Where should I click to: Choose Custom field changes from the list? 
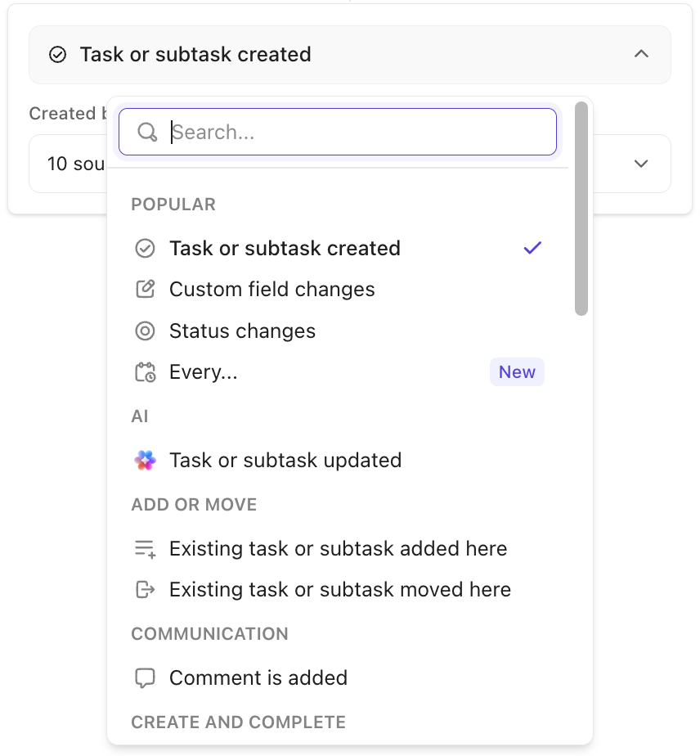(x=271, y=289)
